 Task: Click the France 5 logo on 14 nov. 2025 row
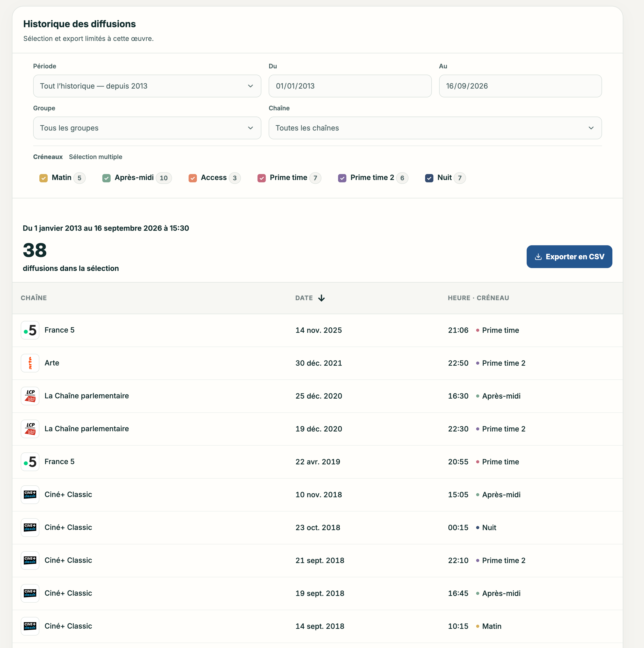(30, 330)
